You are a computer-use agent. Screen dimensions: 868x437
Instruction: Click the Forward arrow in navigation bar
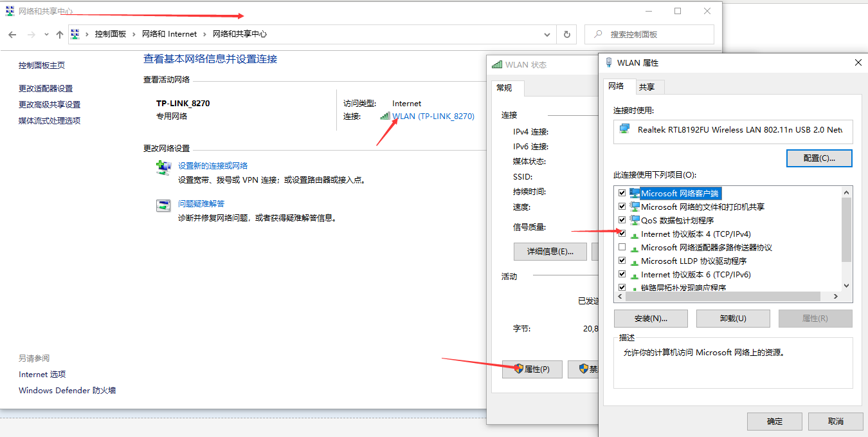click(x=31, y=35)
